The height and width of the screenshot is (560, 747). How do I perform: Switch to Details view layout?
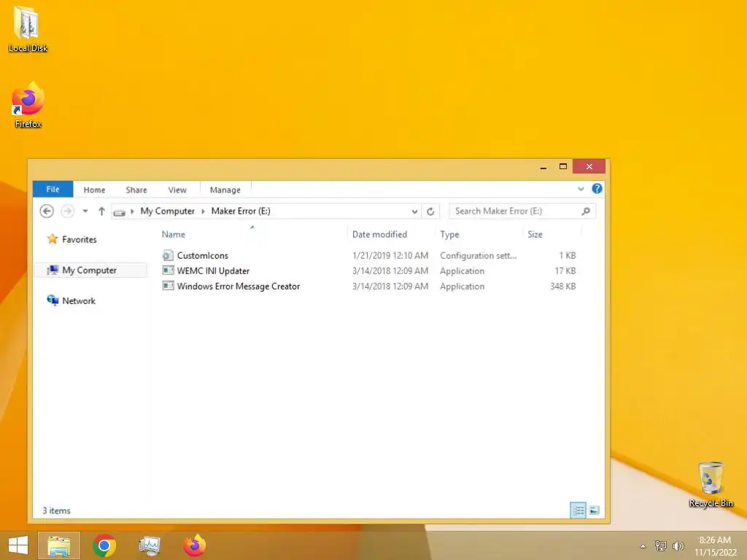click(x=578, y=510)
